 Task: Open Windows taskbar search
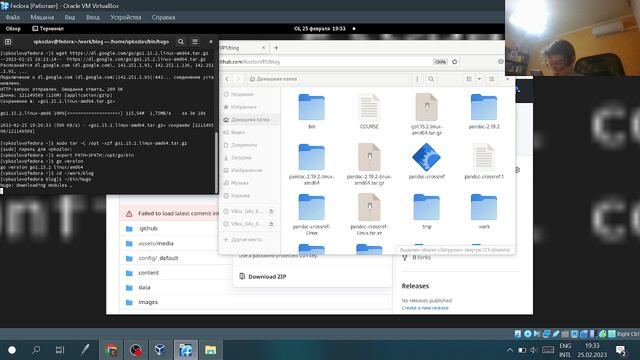pos(36,350)
